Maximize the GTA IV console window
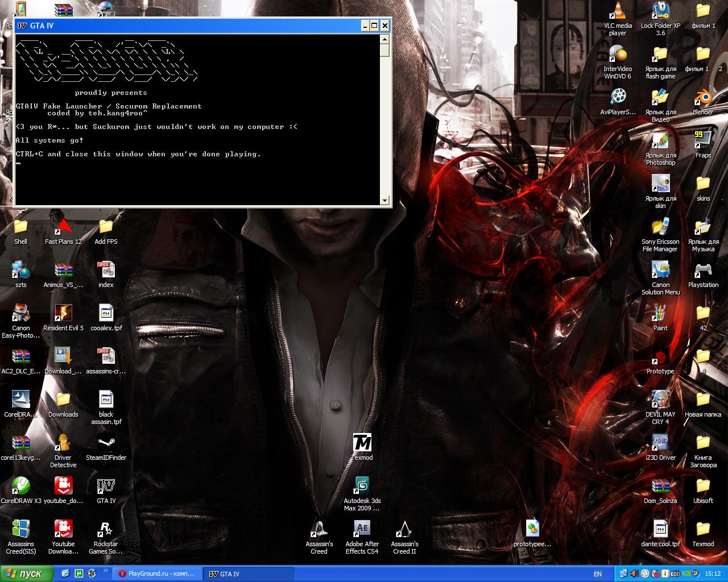728x582 pixels. pyautogui.click(x=374, y=26)
